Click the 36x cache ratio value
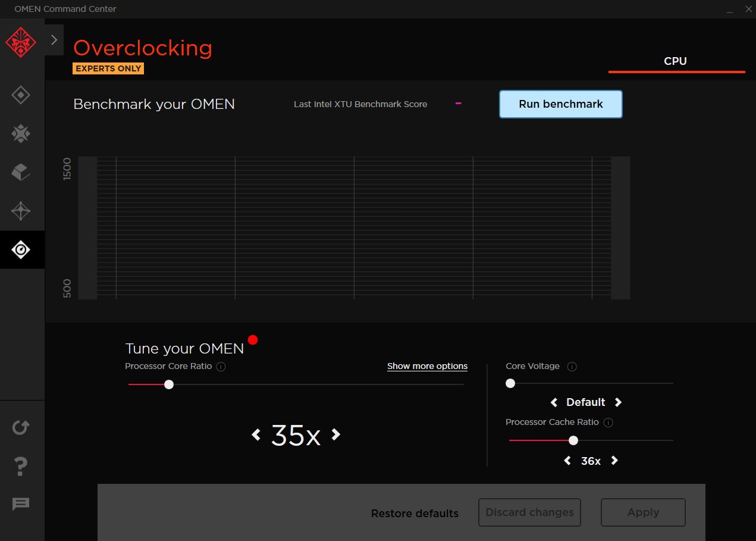 pyautogui.click(x=591, y=461)
